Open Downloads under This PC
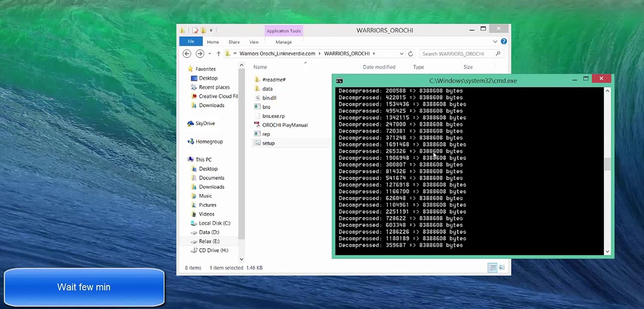 211,187
